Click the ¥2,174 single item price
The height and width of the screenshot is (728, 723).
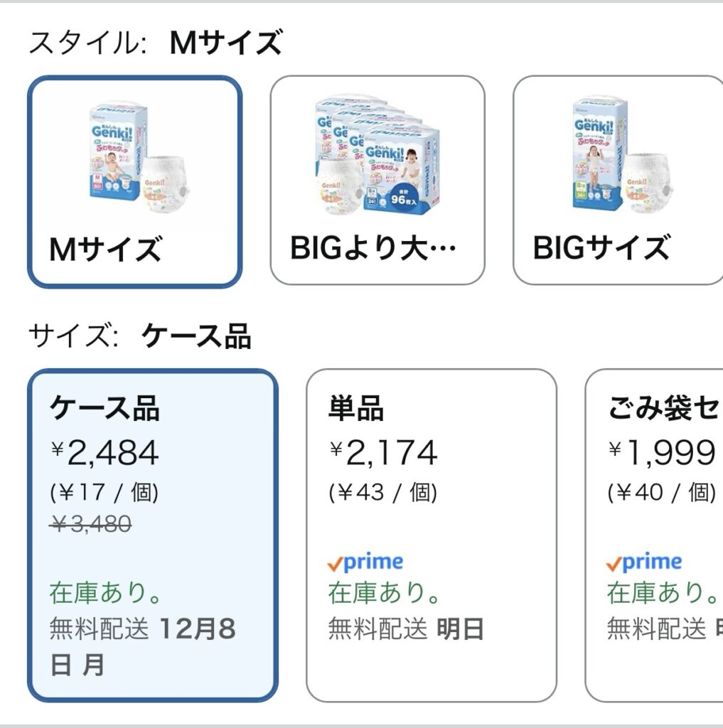[x=383, y=453]
